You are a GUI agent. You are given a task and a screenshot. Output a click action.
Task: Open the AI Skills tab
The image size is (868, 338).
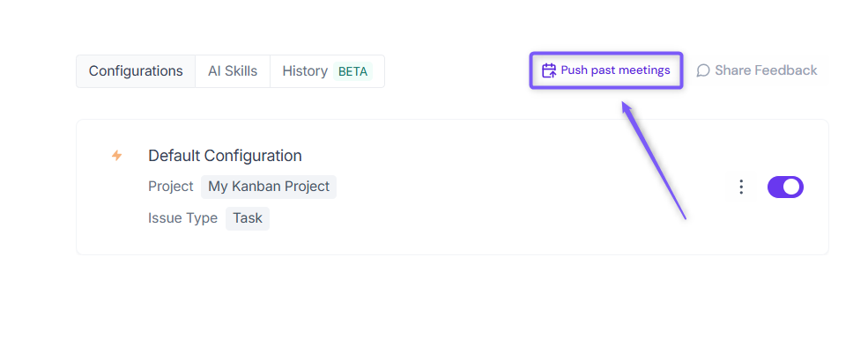click(233, 71)
